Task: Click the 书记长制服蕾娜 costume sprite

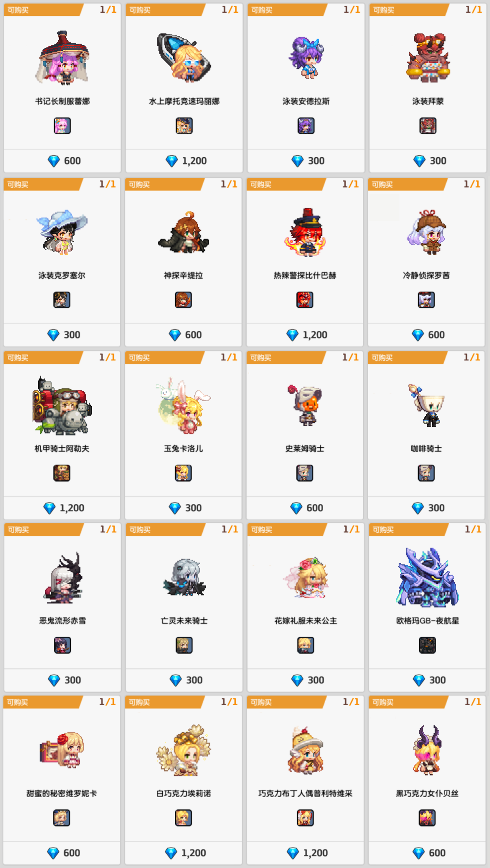Action: [62, 58]
